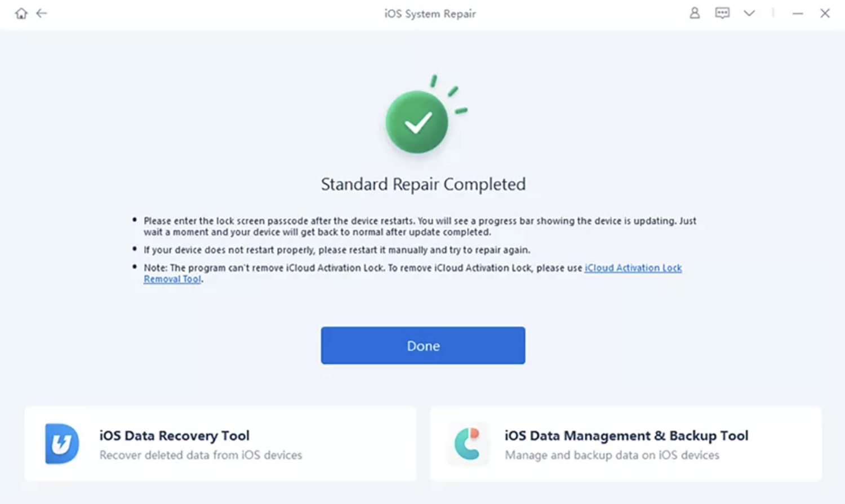
Task: Open the user account icon
Action: click(695, 13)
